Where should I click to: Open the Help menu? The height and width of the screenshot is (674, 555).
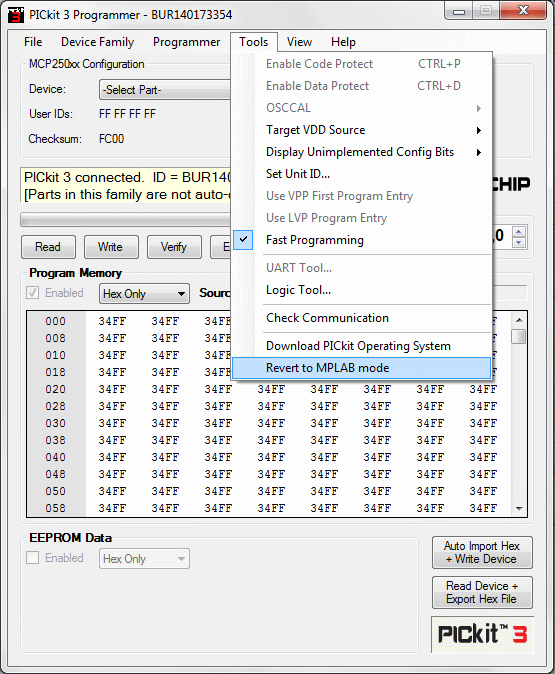pos(343,42)
